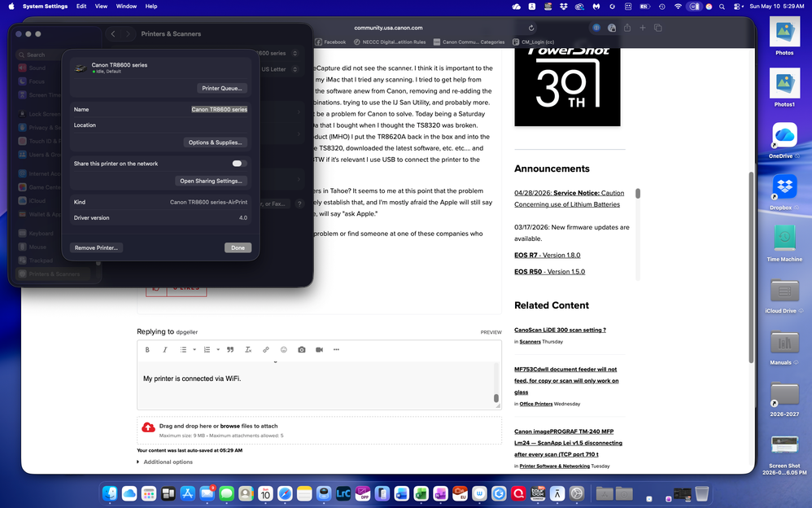812x508 pixels.
Task: Open the Help menu
Action: point(151,7)
